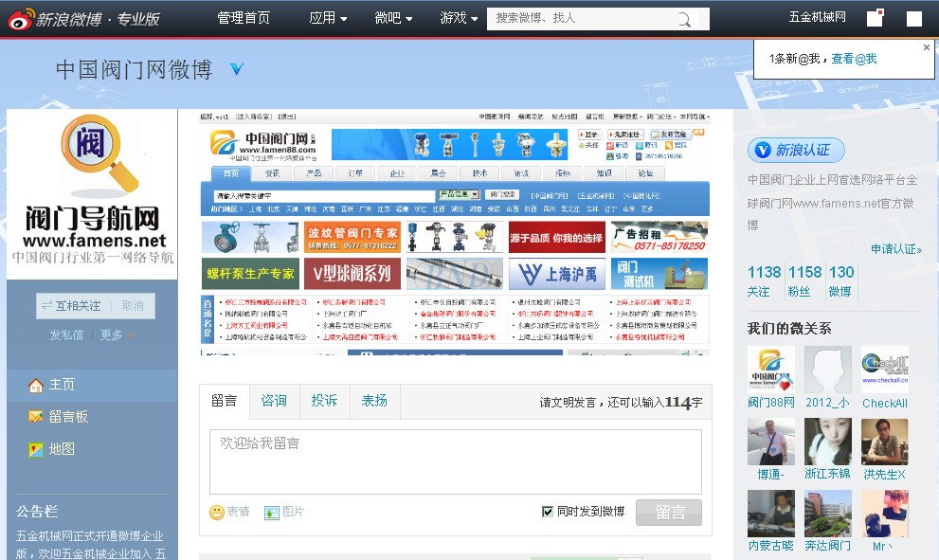View the 1158 粉丝 count
The image size is (939, 560).
804,281
